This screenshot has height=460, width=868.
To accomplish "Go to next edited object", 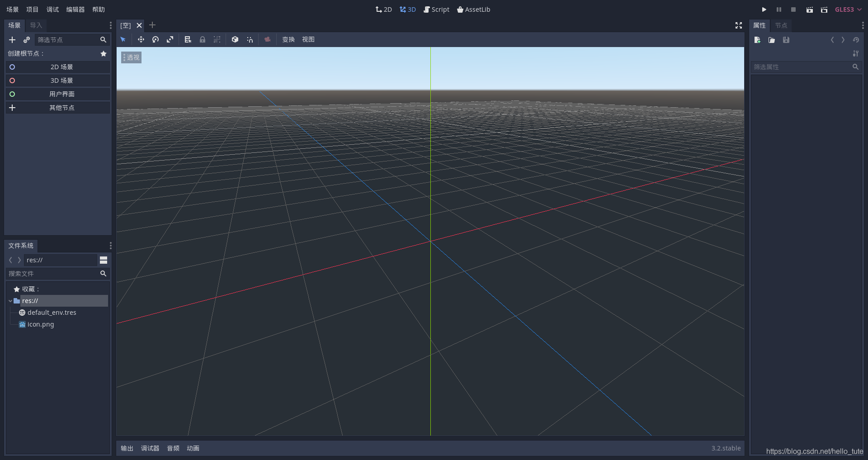I will pyautogui.click(x=843, y=40).
